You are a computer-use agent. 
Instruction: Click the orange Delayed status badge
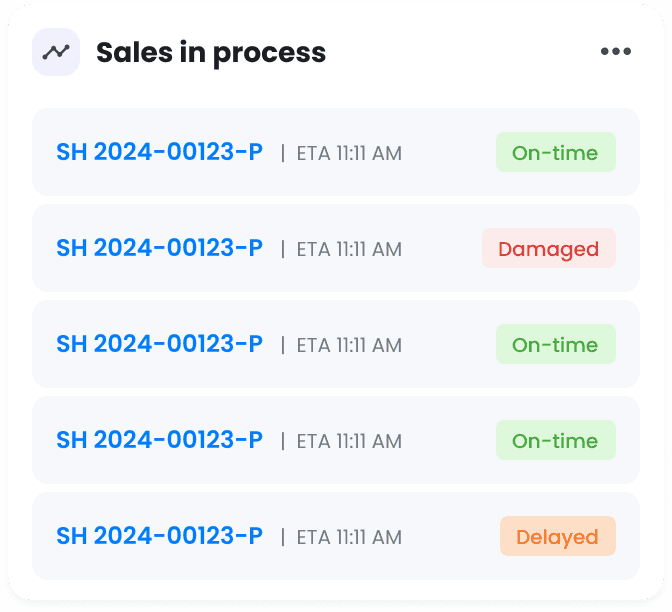(x=558, y=536)
